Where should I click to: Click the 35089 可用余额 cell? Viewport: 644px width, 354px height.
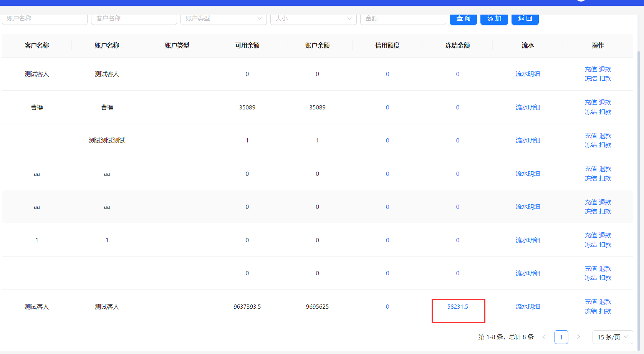tap(247, 108)
